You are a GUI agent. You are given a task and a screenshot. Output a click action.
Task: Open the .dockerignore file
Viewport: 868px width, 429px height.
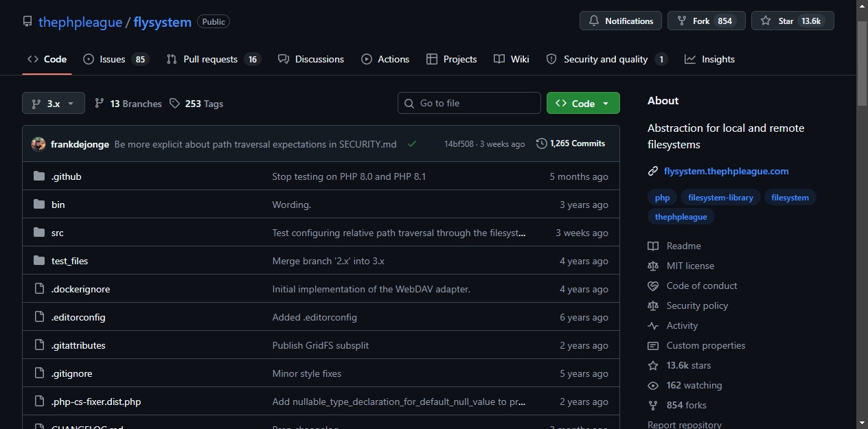(x=80, y=289)
